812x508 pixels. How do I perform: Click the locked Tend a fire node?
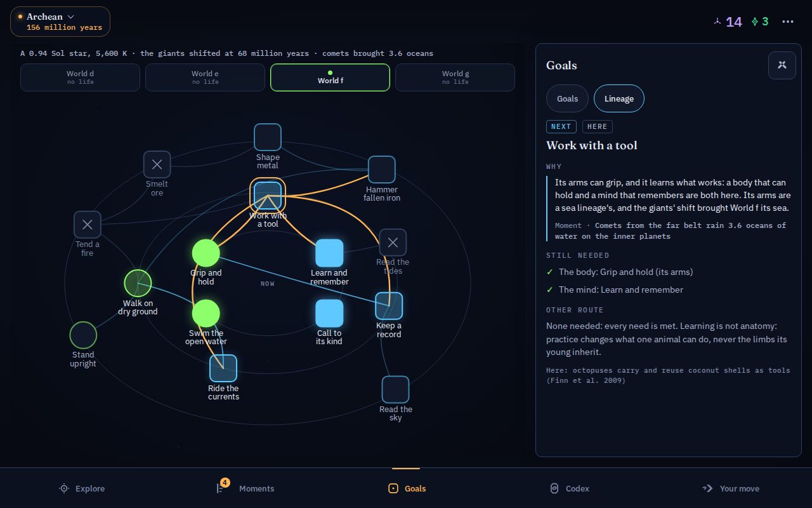tap(88, 225)
